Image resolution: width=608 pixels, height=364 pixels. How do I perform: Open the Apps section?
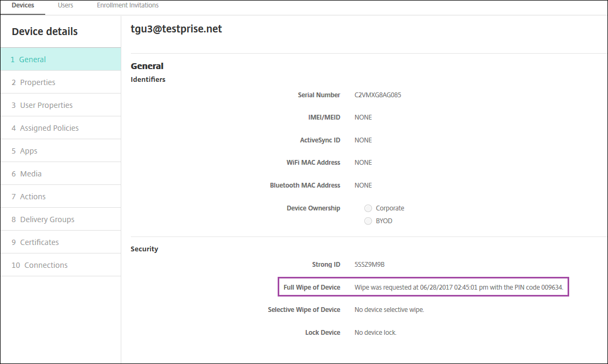point(28,151)
